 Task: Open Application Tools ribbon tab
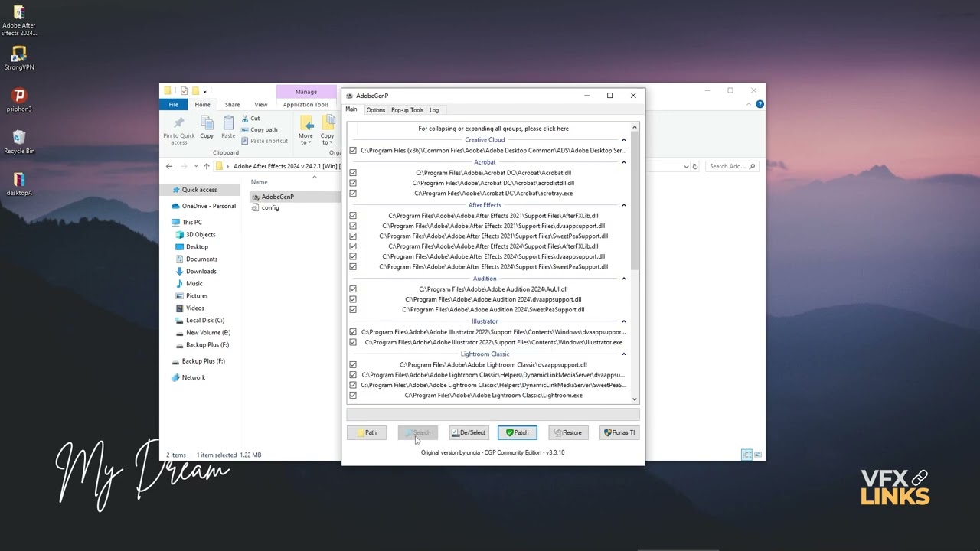305,105
